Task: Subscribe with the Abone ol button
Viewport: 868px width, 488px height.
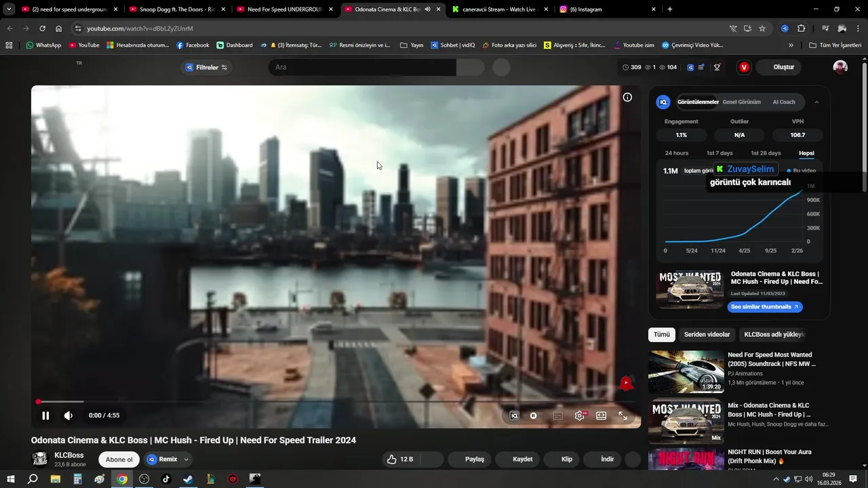Action: tap(119, 460)
